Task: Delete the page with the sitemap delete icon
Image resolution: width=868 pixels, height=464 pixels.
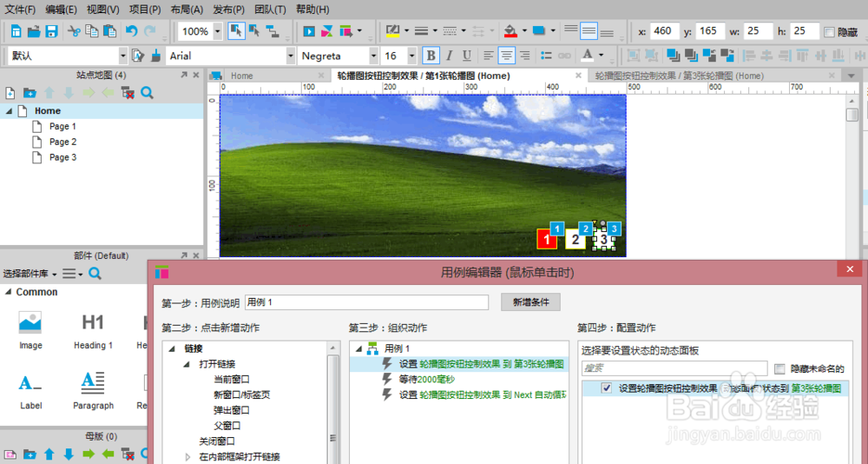Action: 128,93
